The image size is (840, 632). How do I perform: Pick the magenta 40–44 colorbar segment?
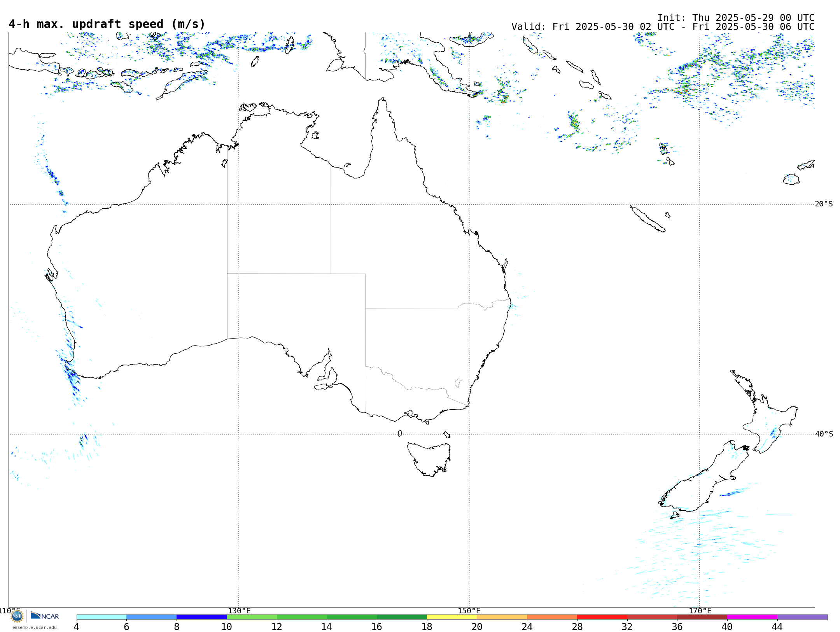tap(752, 617)
